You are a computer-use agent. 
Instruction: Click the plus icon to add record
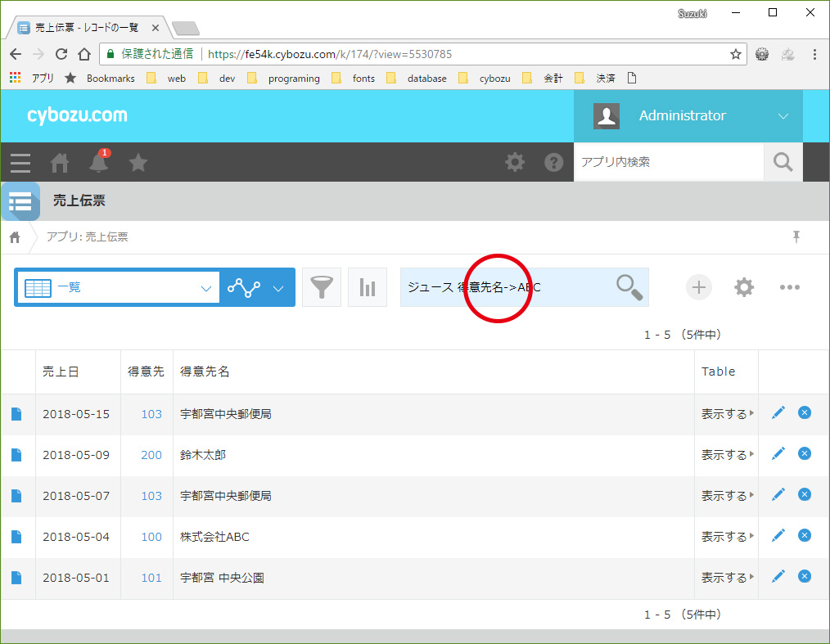(698, 287)
